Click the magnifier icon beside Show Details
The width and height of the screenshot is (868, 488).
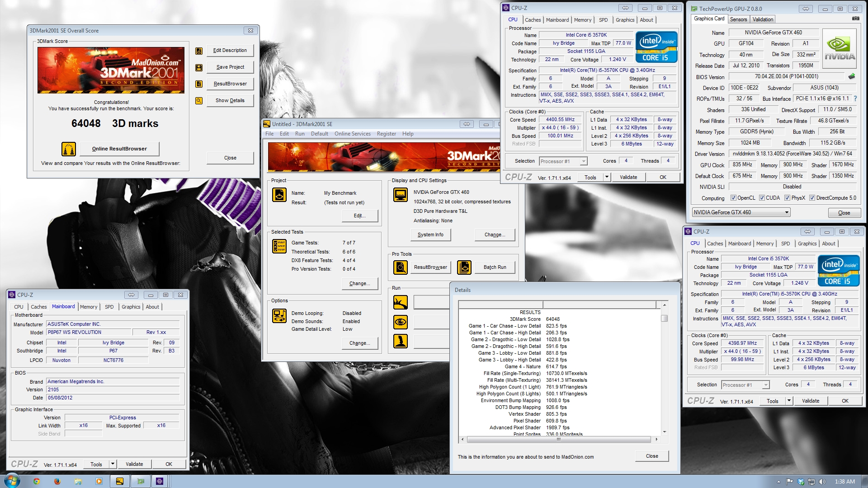click(x=199, y=101)
